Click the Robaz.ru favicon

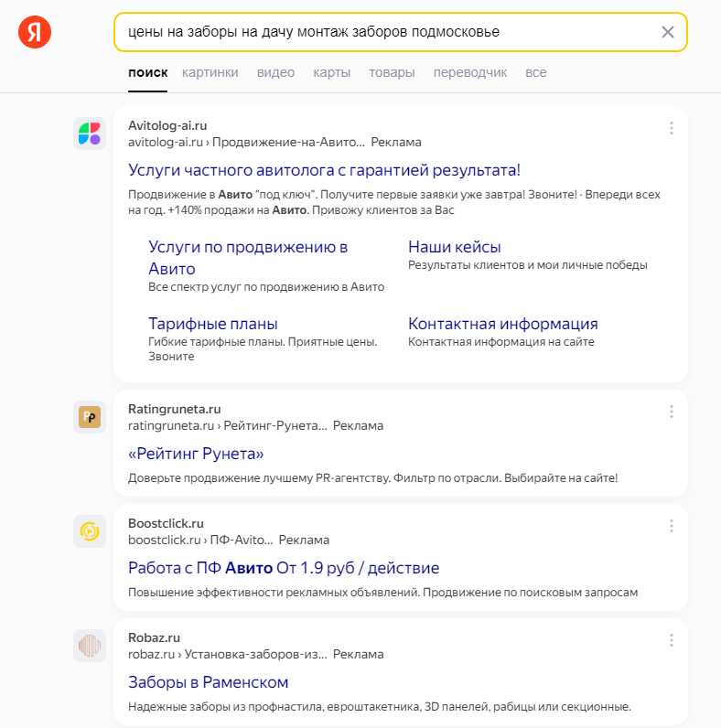90,646
